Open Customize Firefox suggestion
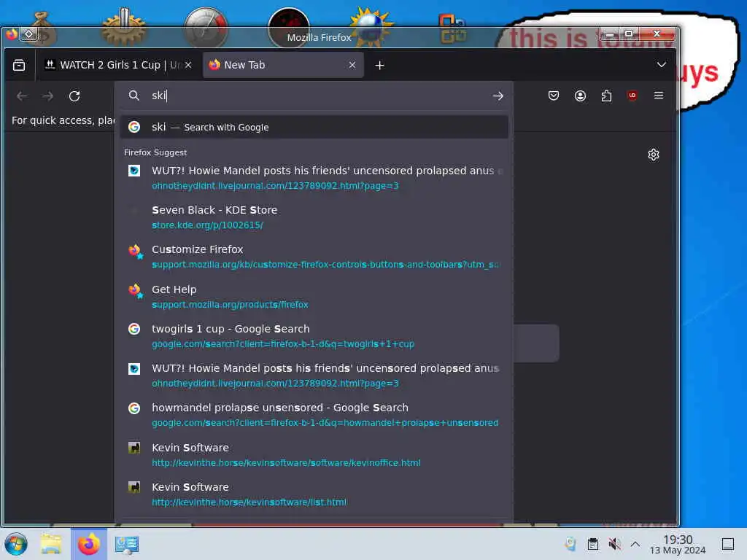Viewport: 747px width, 560px height. click(x=314, y=257)
